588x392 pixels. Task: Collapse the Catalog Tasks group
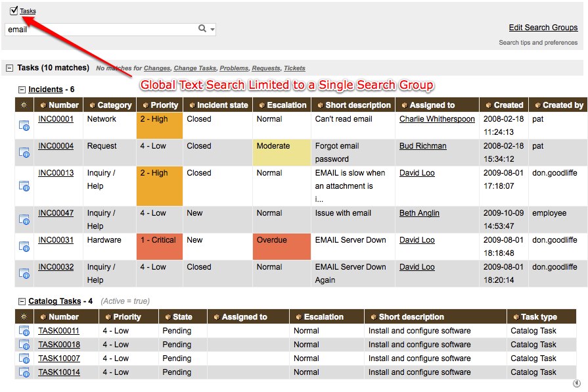[22, 301]
